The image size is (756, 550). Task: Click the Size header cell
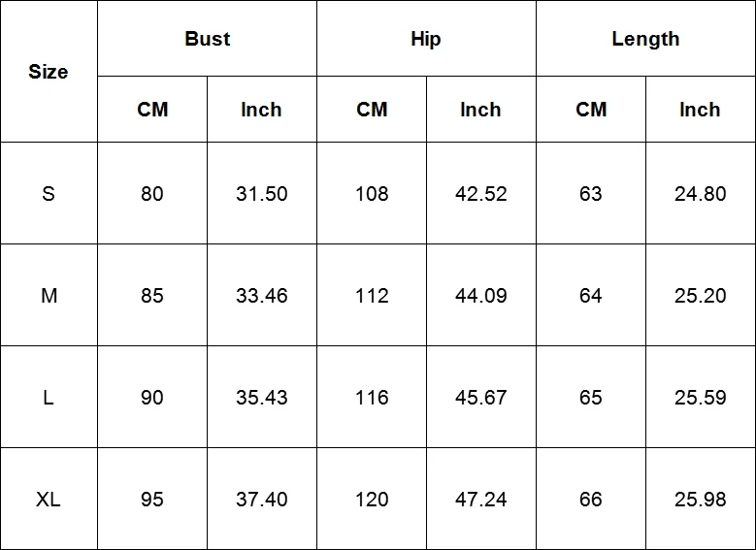pos(49,72)
